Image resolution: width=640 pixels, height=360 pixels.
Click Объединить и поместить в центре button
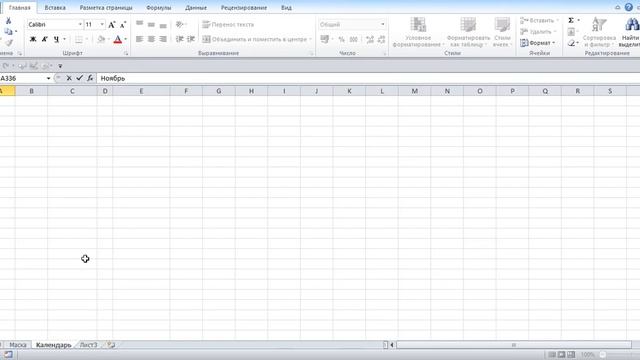click(257, 39)
